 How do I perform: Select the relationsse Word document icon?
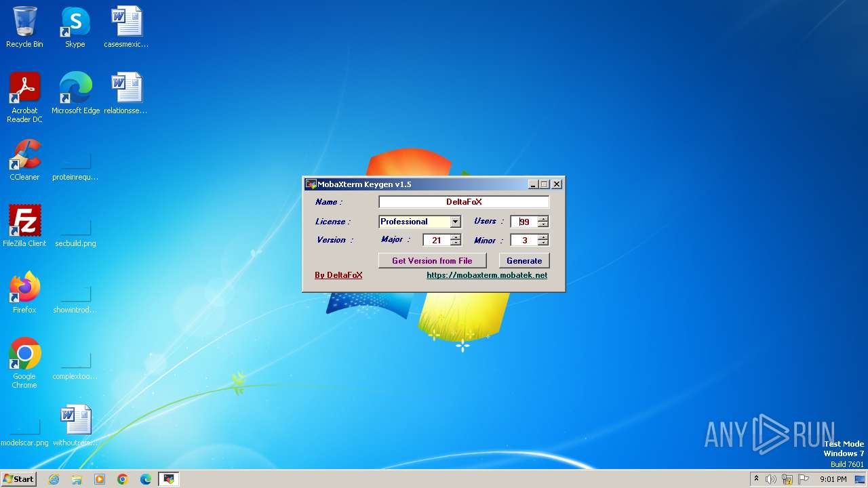pos(126,94)
